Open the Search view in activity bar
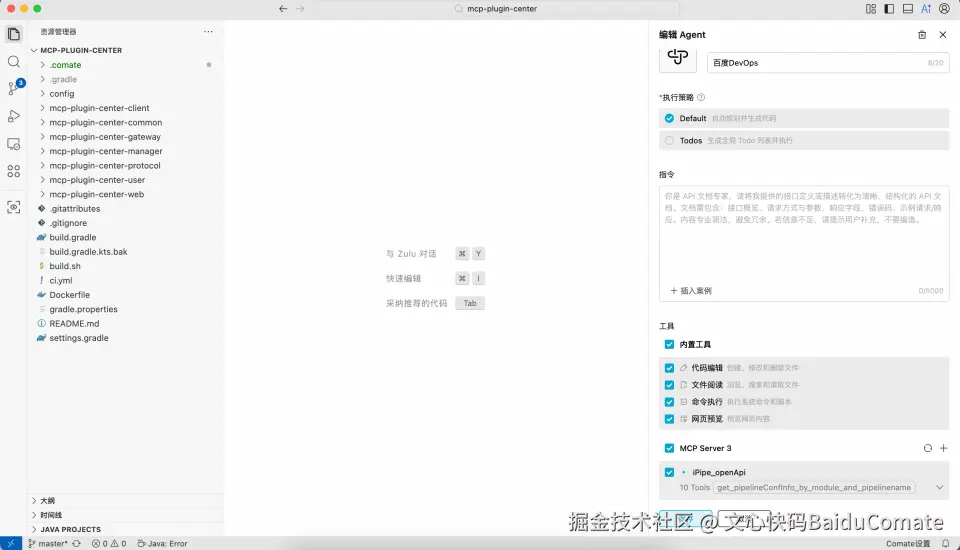 click(13, 61)
